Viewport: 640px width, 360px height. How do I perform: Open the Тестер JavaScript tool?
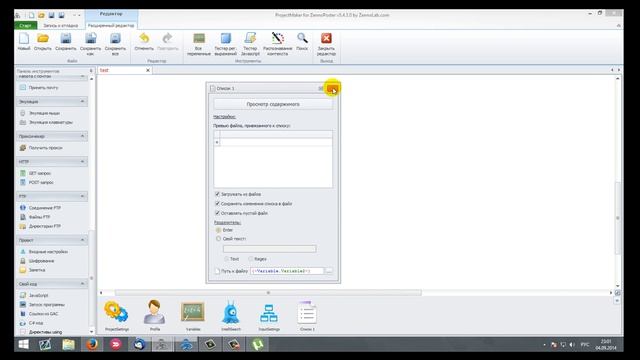(250, 44)
